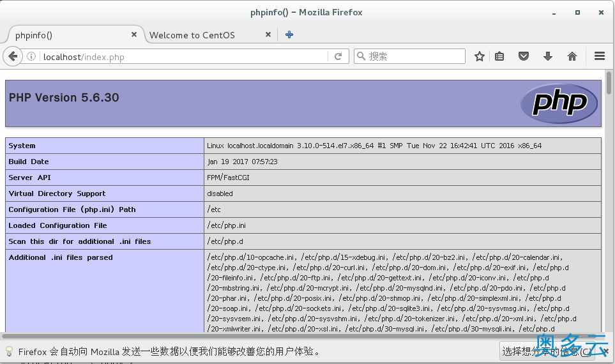The width and height of the screenshot is (615, 364).
Task: Reload the page with the refresh icon
Action: (x=338, y=56)
